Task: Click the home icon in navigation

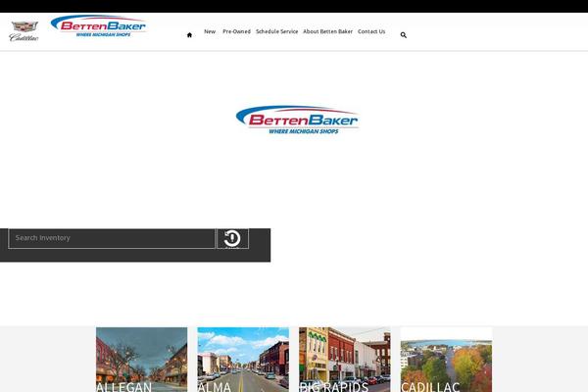Action: click(189, 35)
